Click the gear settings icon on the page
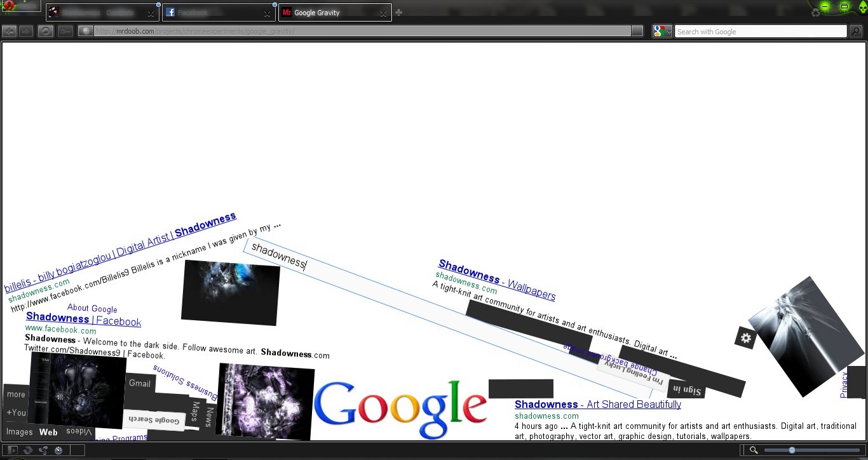Viewport: 868px width, 460px height. (746, 338)
